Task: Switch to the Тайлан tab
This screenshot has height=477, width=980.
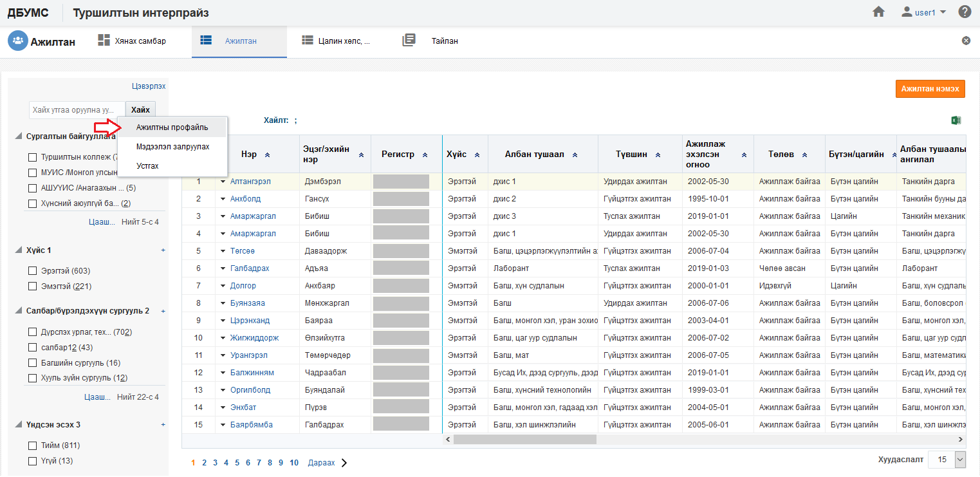Action: pyautogui.click(x=430, y=41)
